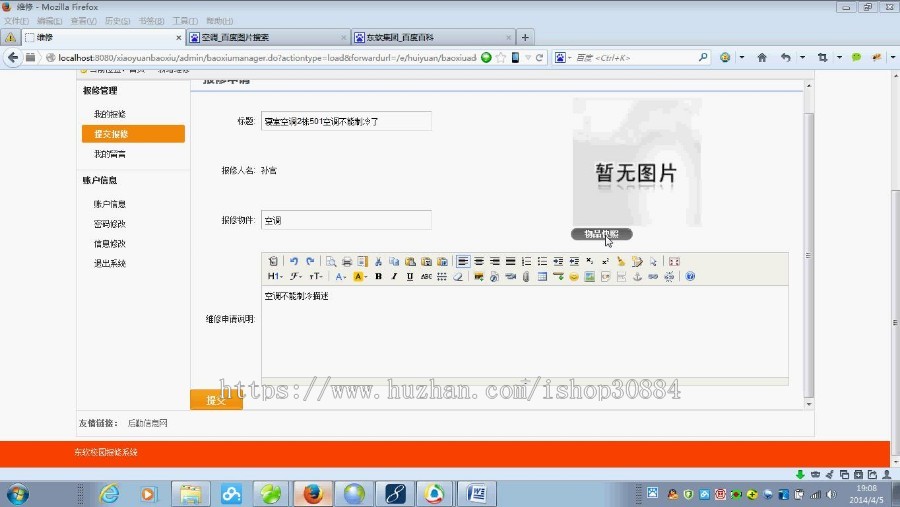Click the orange 提交 submit button
This screenshot has width=900, height=507.
click(x=216, y=400)
